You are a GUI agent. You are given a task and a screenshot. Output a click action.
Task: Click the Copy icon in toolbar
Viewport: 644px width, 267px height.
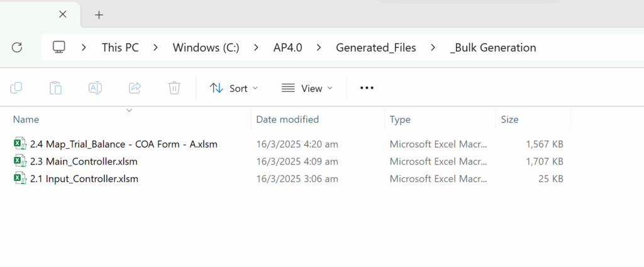coord(16,88)
